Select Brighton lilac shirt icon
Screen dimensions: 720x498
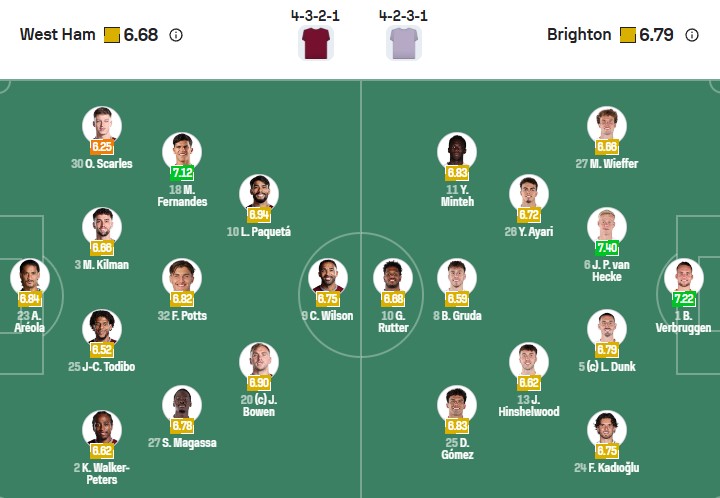(404, 43)
